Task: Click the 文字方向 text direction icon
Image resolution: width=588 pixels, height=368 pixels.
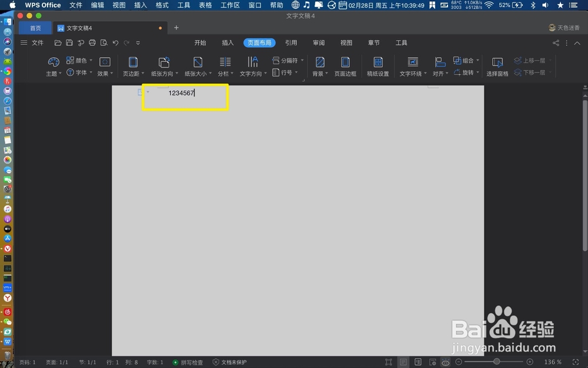Action: click(253, 62)
